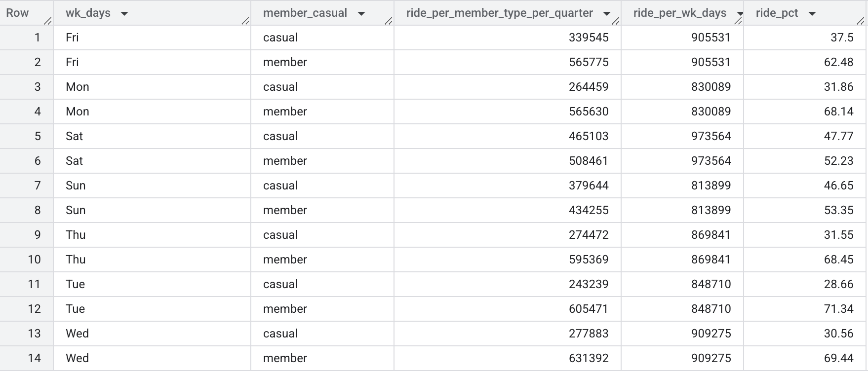Click the ride_per_wk_days column resize handle icon

tap(738, 21)
